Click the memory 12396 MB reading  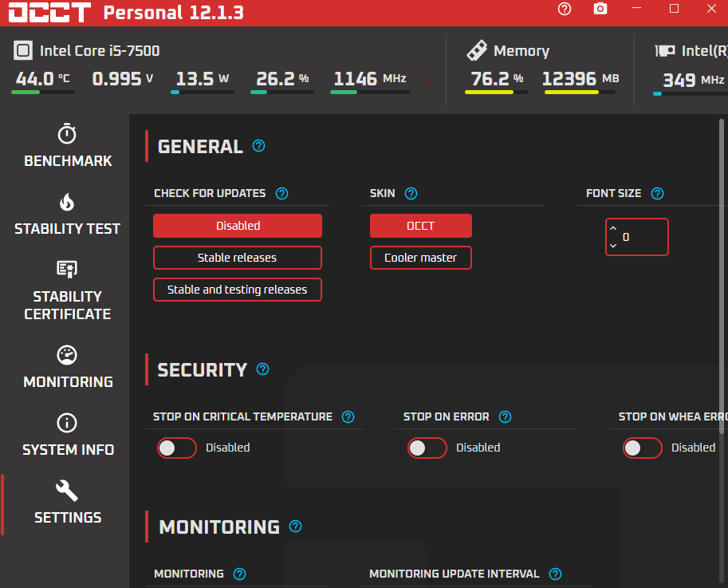pos(580,79)
